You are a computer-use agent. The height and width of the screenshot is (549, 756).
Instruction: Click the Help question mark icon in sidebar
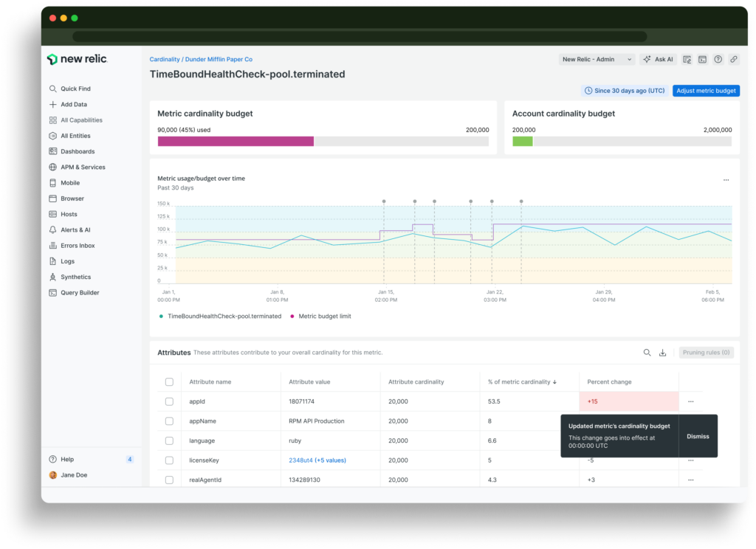coord(52,460)
